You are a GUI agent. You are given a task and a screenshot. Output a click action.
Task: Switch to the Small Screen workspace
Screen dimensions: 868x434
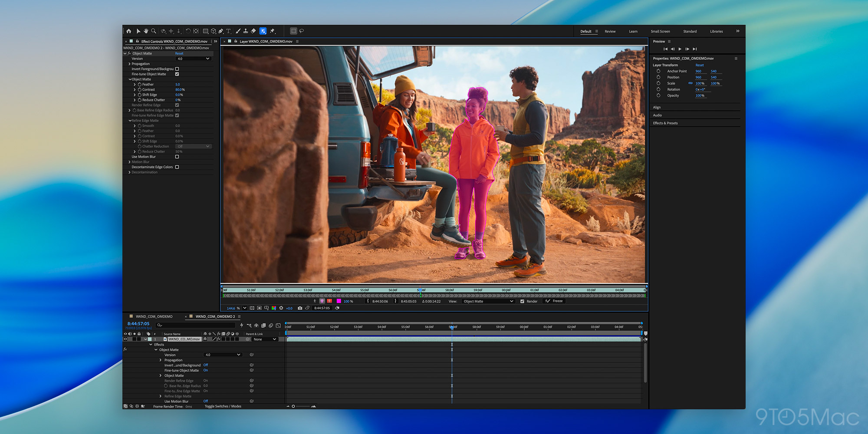tap(660, 31)
